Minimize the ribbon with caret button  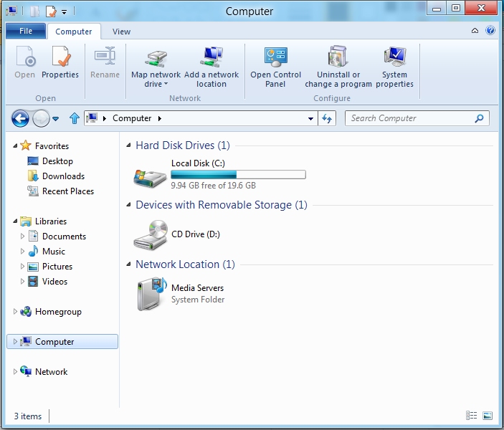tap(475, 31)
